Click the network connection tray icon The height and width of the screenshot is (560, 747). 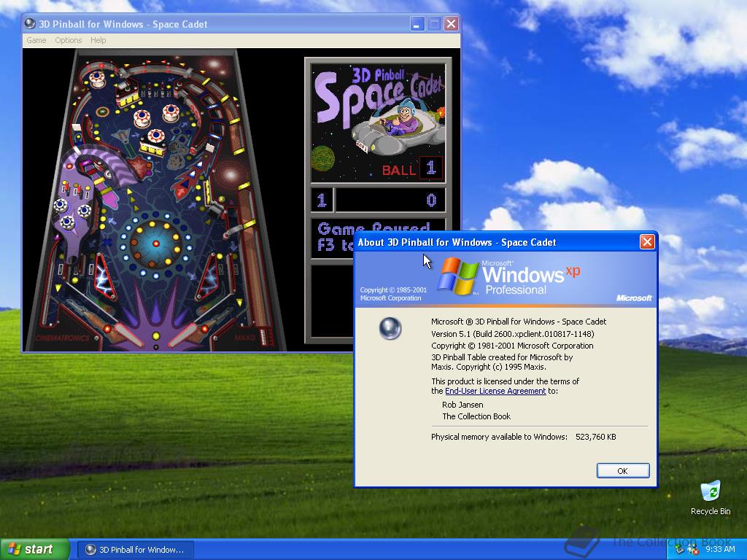(679, 550)
